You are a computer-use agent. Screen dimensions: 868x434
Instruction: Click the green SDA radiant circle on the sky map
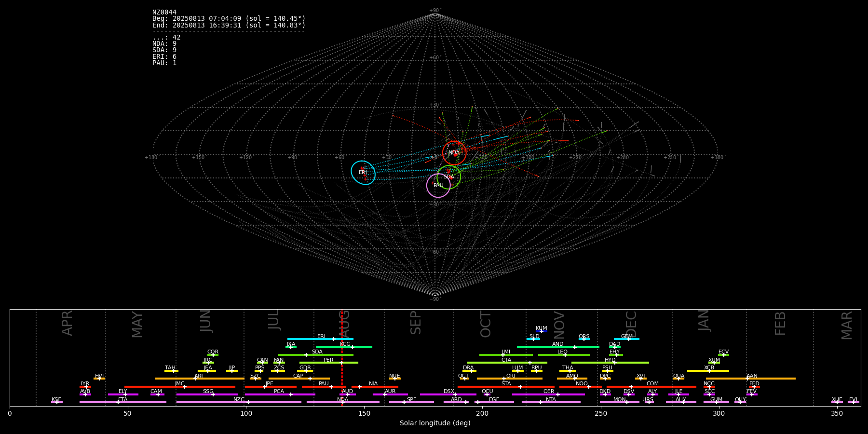click(449, 177)
